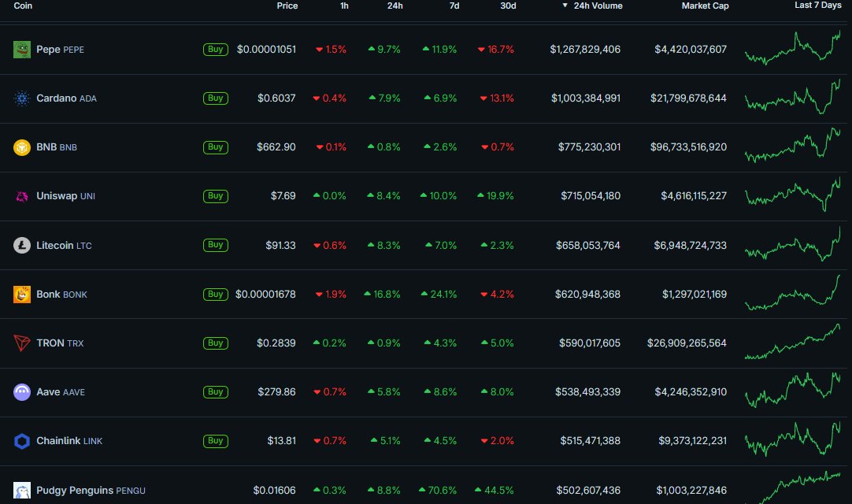852x504 pixels.
Task: Click the Aave ghost logo
Action: click(22, 392)
